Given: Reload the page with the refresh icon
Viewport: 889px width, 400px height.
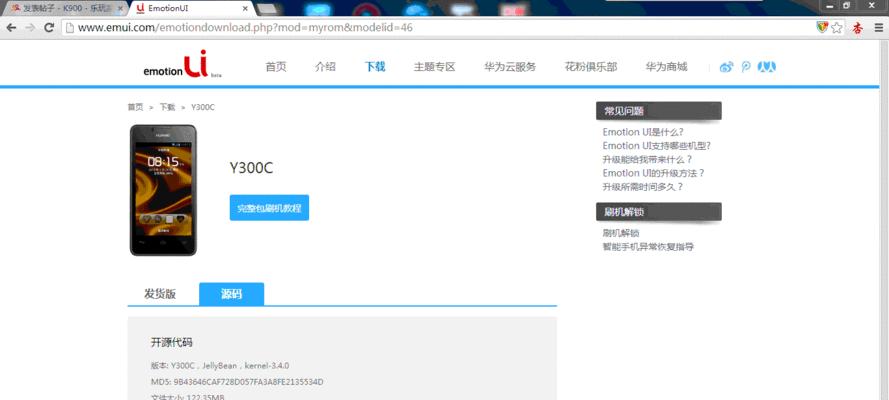Looking at the screenshot, I should click(x=49, y=27).
